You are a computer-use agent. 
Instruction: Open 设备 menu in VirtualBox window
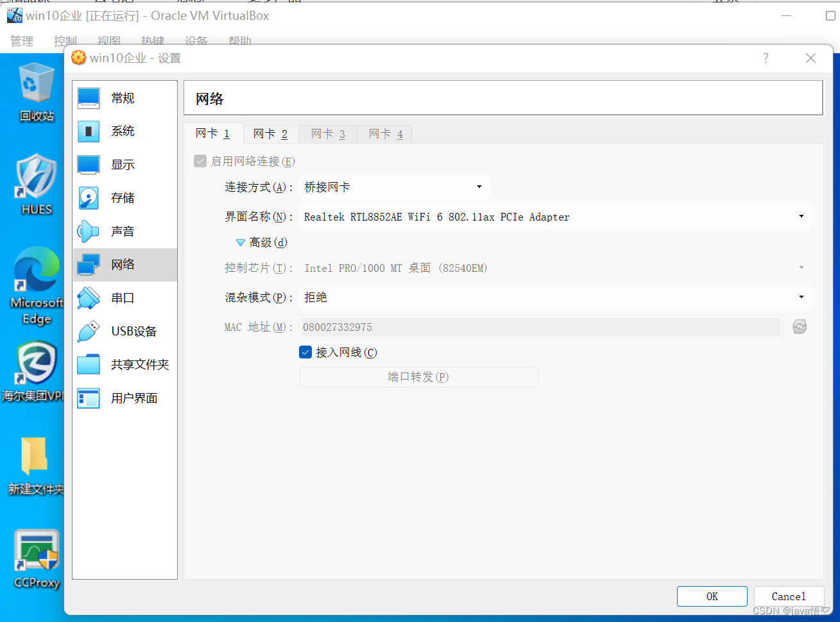[x=196, y=41]
